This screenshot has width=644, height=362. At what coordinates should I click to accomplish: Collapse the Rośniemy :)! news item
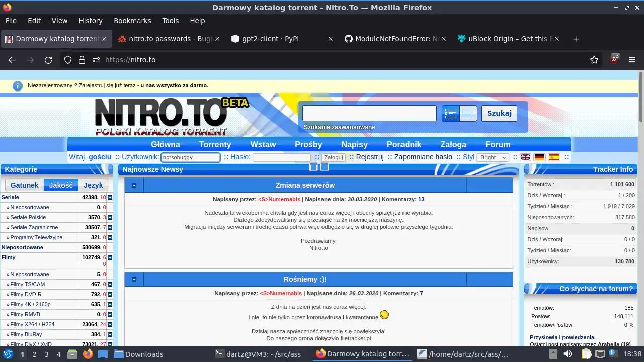pyautogui.click(x=134, y=279)
